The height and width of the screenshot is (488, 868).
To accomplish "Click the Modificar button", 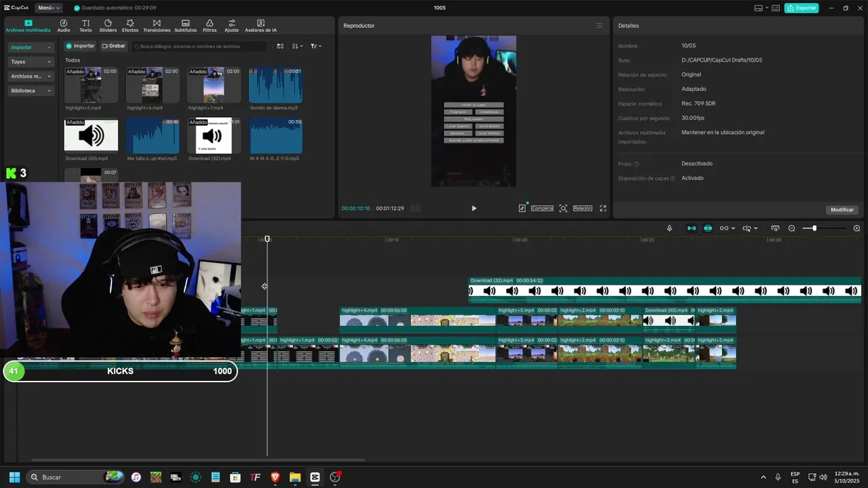I will pyautogui.click(x=842, y=209).
